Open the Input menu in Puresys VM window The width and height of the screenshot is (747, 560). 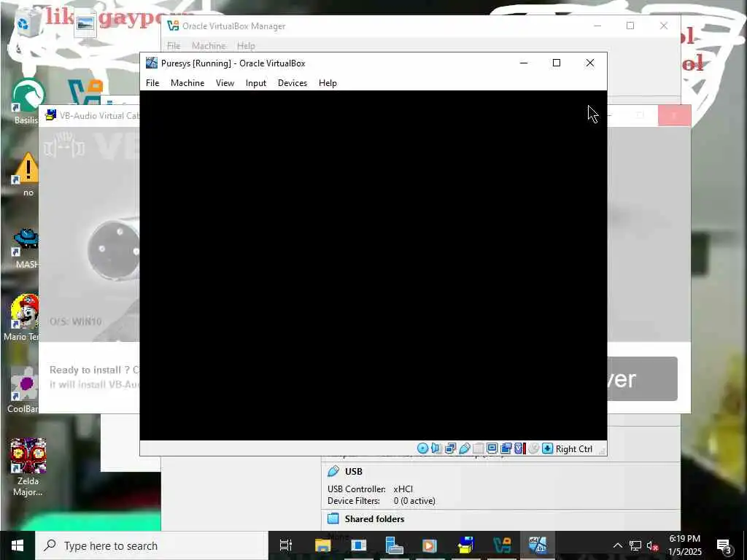256,83
